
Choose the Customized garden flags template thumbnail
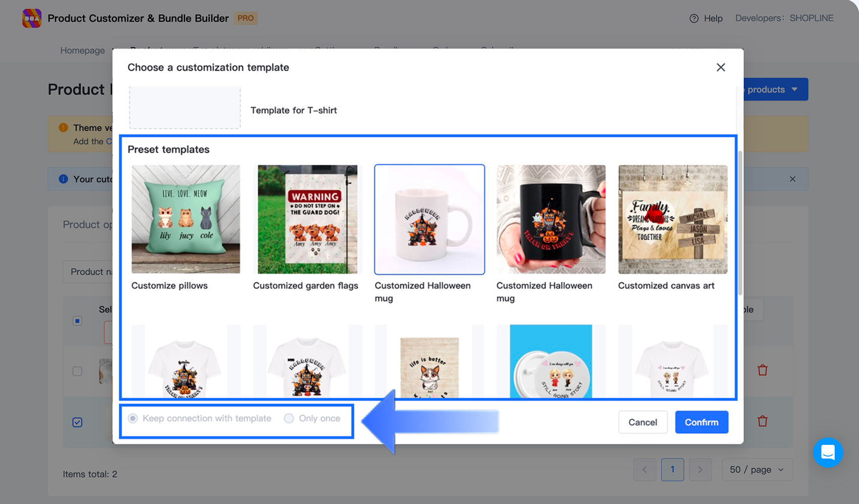308,219
